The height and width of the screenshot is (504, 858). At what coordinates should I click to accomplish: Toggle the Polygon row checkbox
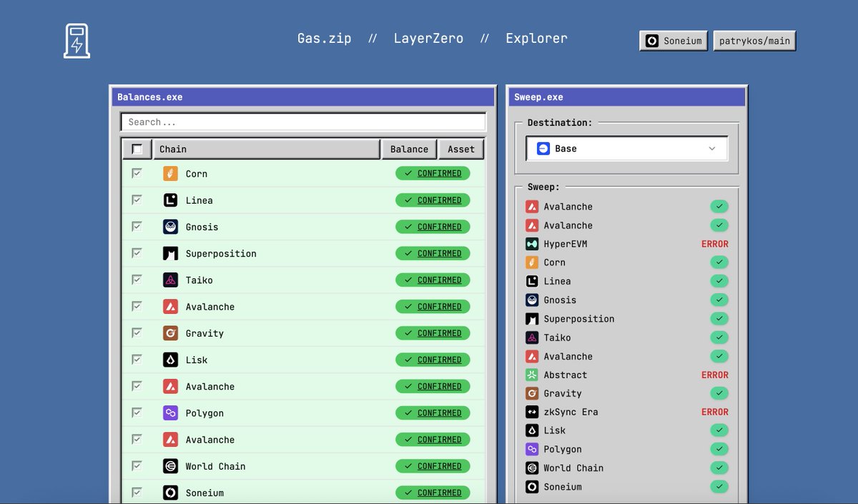tap(137, 412)
